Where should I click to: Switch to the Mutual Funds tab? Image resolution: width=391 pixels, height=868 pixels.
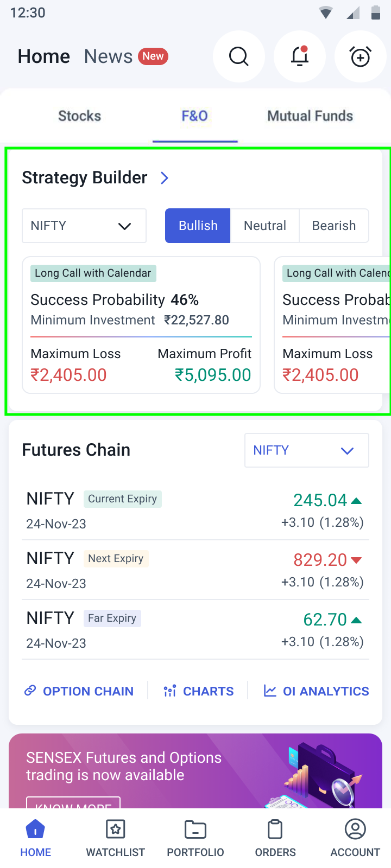coord(310,116)
